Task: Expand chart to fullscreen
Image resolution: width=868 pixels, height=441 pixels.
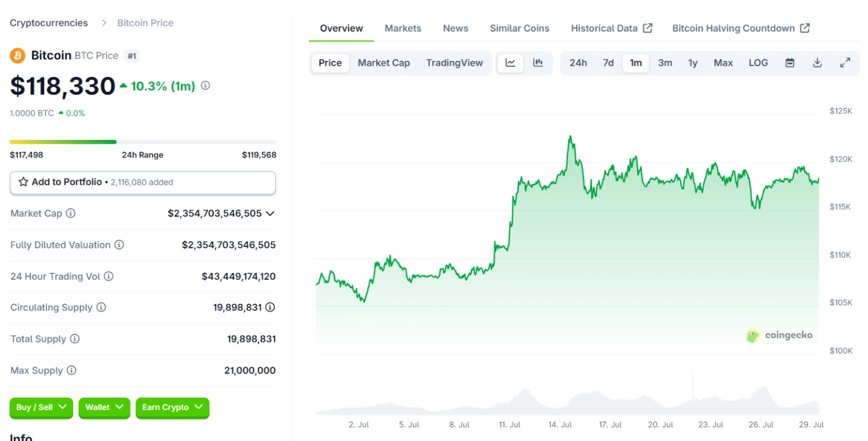Action: click(x=845, y=63)
